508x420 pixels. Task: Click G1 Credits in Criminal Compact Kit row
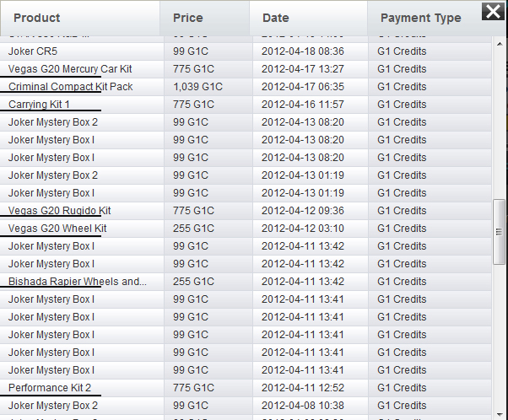click(x=402, y=87)
